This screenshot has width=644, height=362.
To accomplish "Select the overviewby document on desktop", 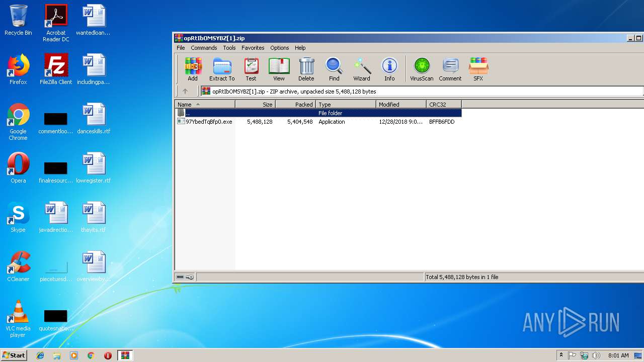I will click(94, 266).
